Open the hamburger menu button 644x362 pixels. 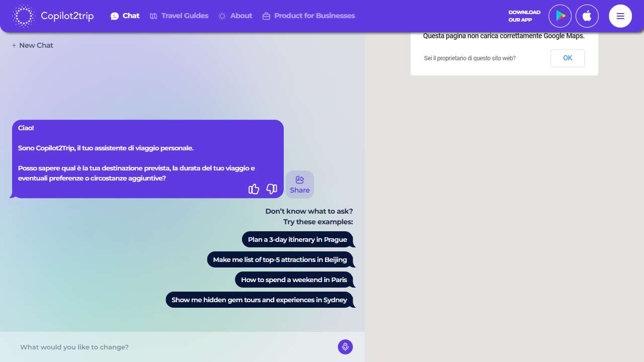coord(620,16)
